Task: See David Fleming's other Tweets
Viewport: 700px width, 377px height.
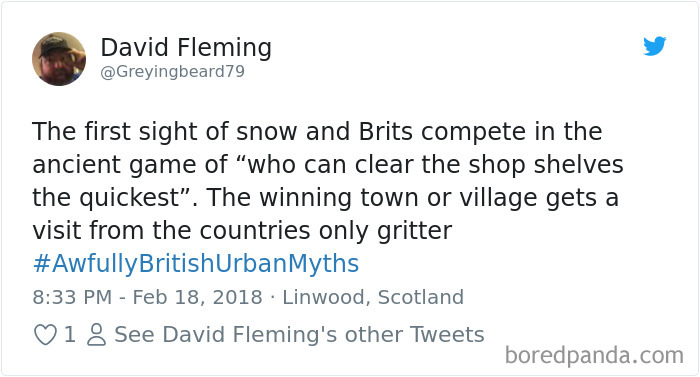Action: click(299, 335)
